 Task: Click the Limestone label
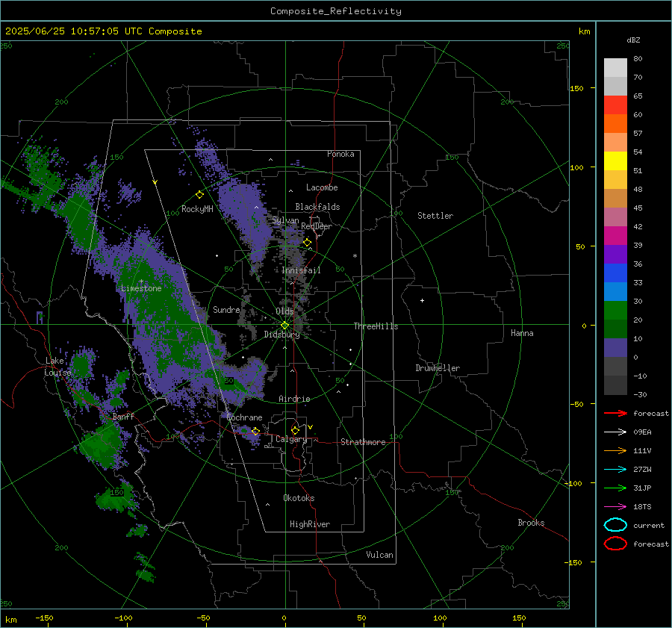coord(141,288)
